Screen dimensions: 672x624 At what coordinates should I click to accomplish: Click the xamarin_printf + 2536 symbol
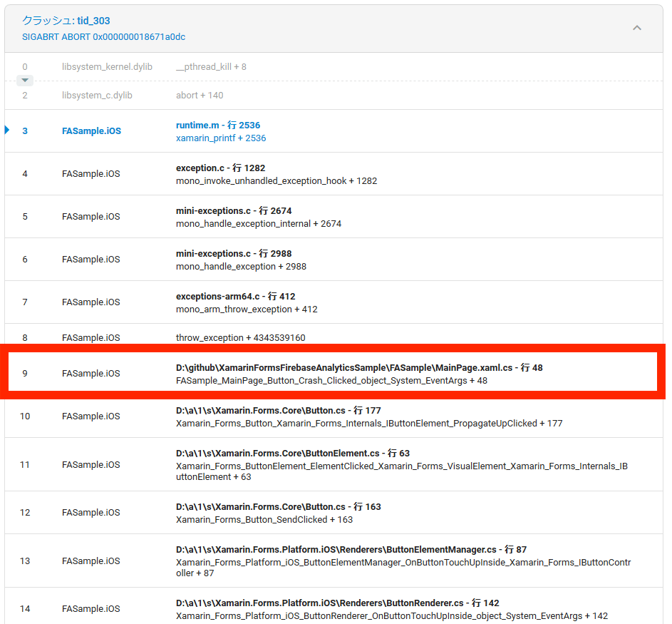[x=221, y=138]
